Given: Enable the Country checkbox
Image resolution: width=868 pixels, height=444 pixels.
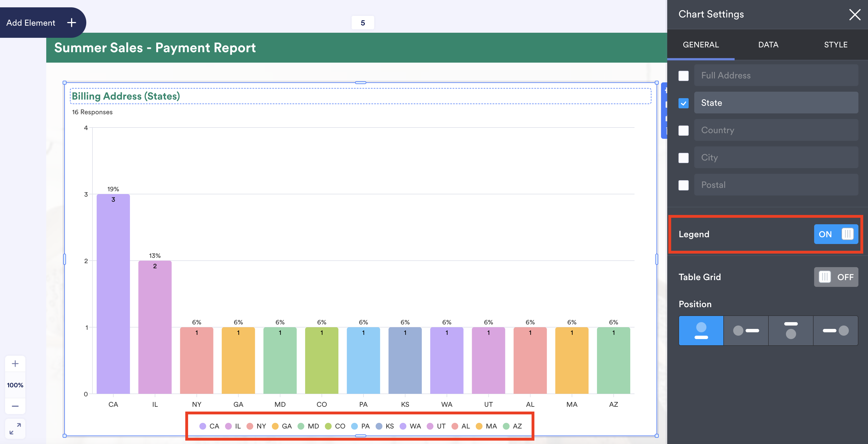Looking at the screenshot, I should (683, 131).
